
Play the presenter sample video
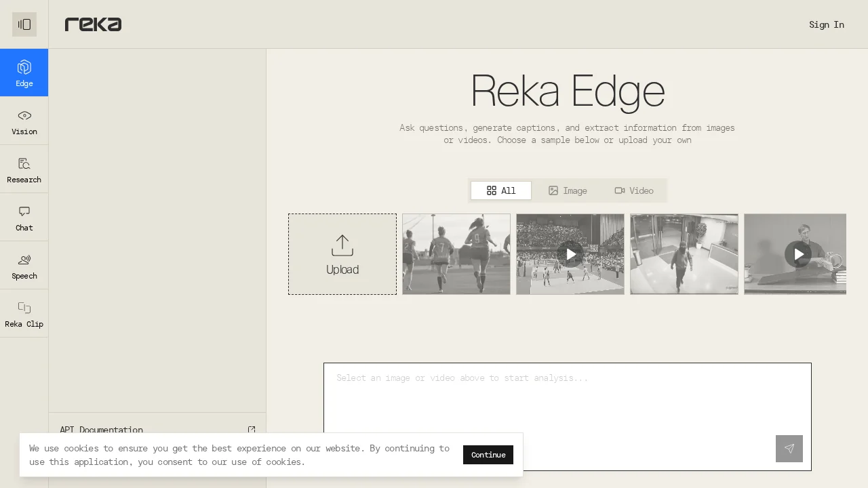click(x=798, y=254)
